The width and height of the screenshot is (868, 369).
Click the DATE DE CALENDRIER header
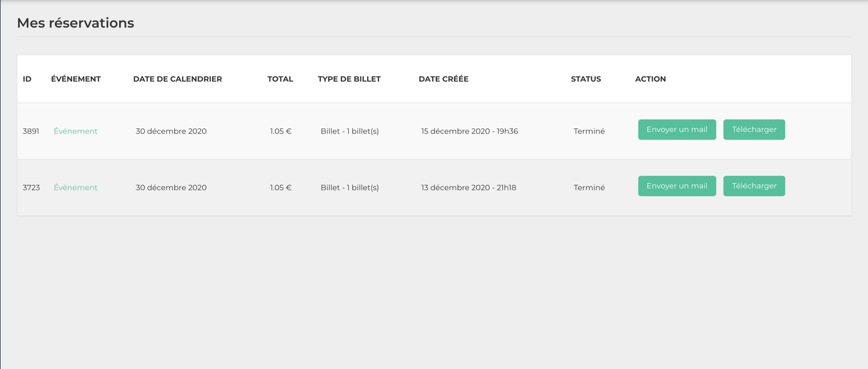click(178, 79)
